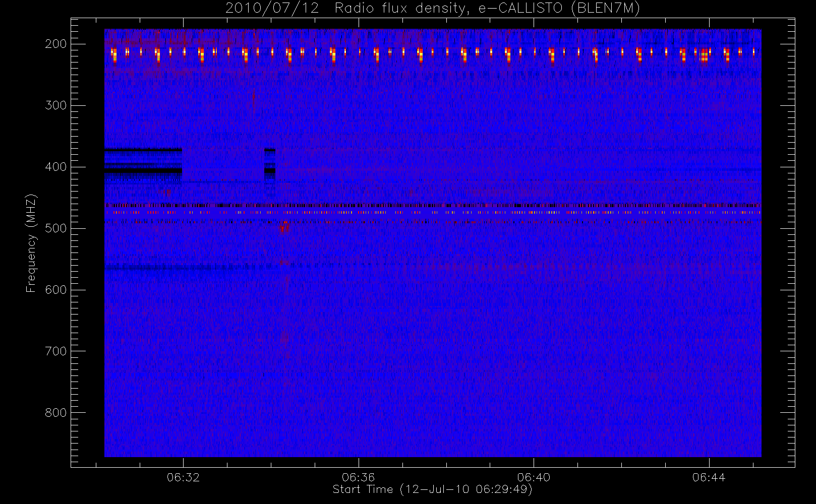Click the 200 frequency tick label

(56, 44)
